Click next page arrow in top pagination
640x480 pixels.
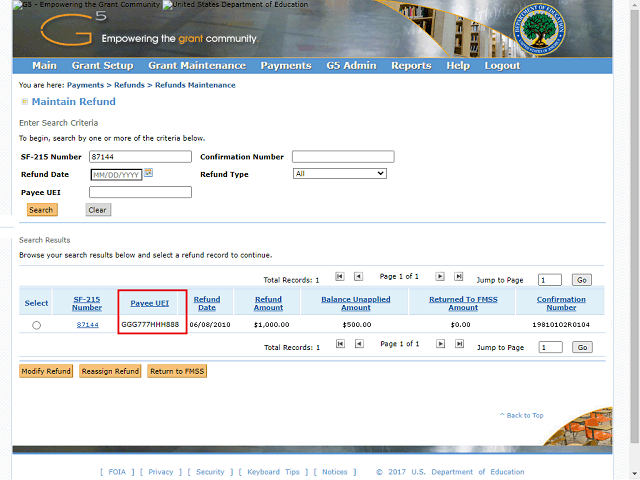[x=441, y=277]
